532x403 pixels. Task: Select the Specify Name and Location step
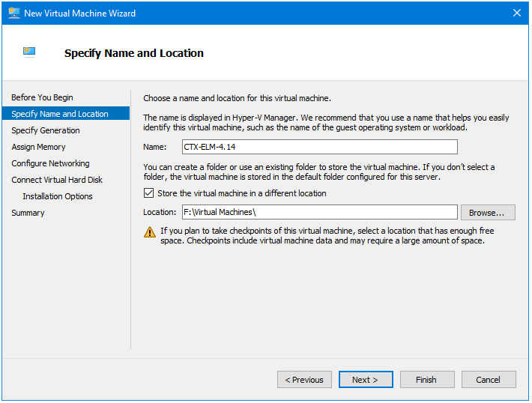tap(66, 114)
